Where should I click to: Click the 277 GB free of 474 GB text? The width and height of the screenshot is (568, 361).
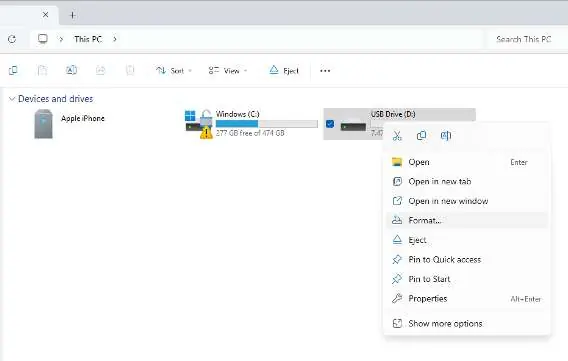(250, 133)
